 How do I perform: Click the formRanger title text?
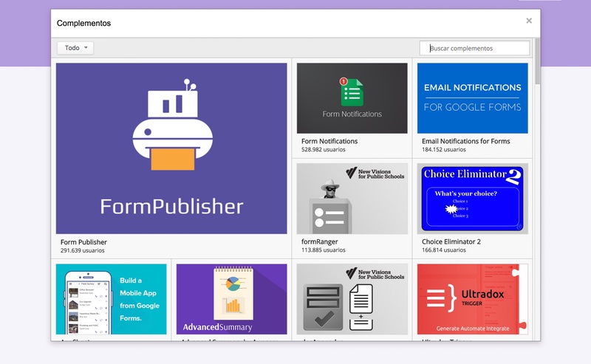(x=320, y=242)
